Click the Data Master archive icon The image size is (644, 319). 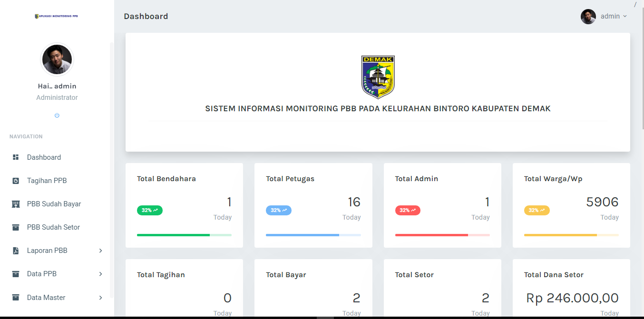click(x=16, y=298)
